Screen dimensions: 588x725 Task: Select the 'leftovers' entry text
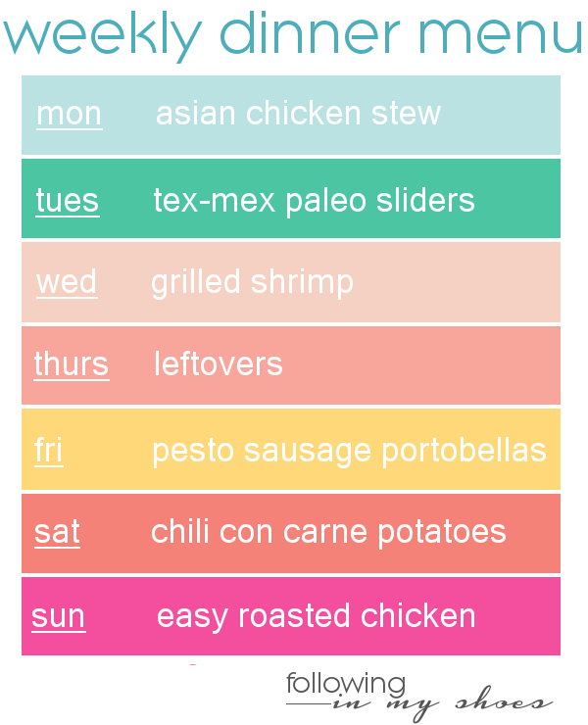point(218,363)
